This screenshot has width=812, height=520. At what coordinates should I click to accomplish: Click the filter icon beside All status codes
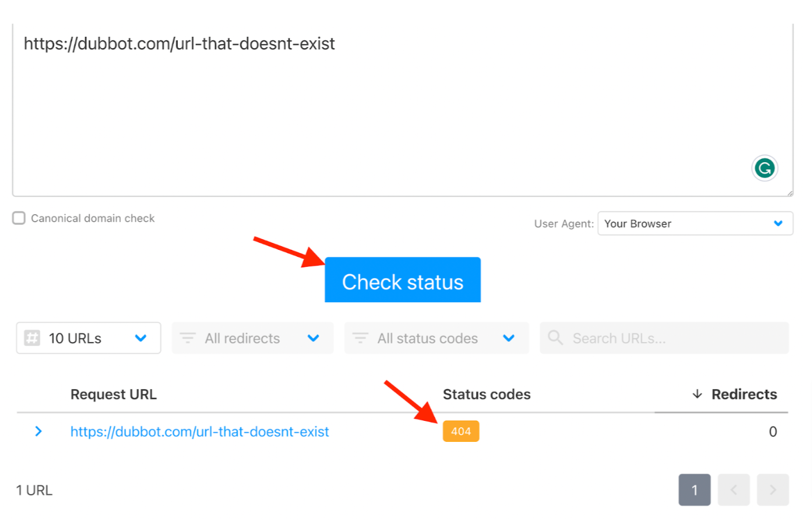[360, 338]
